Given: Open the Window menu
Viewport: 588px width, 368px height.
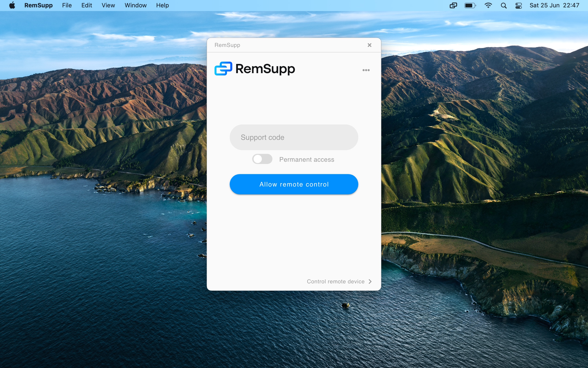Looking at the screenshot, I should point(136,5).
